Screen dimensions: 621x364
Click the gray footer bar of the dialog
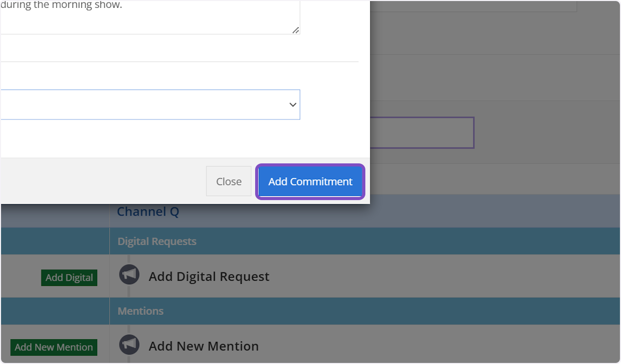(x=103, y=181)
